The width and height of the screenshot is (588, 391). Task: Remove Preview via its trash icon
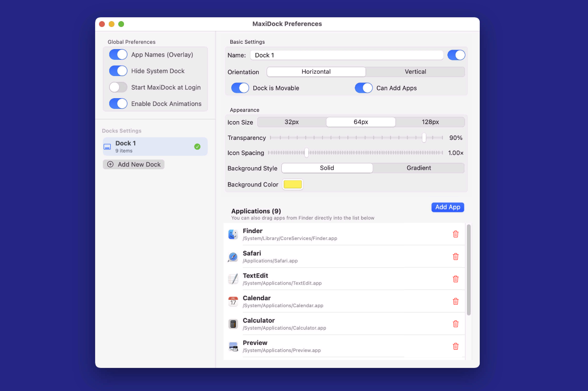point(456,346)
